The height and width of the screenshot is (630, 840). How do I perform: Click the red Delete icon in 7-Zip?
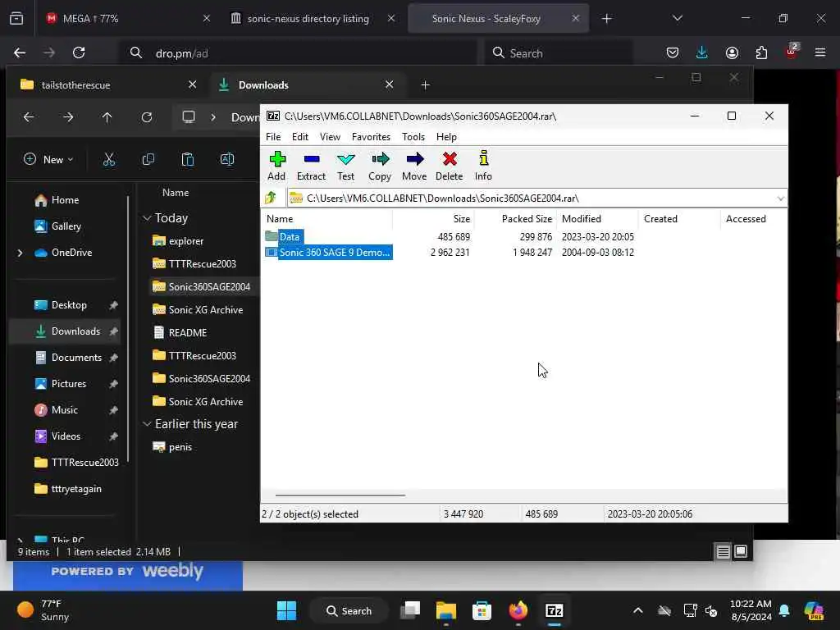pos(449,166)
